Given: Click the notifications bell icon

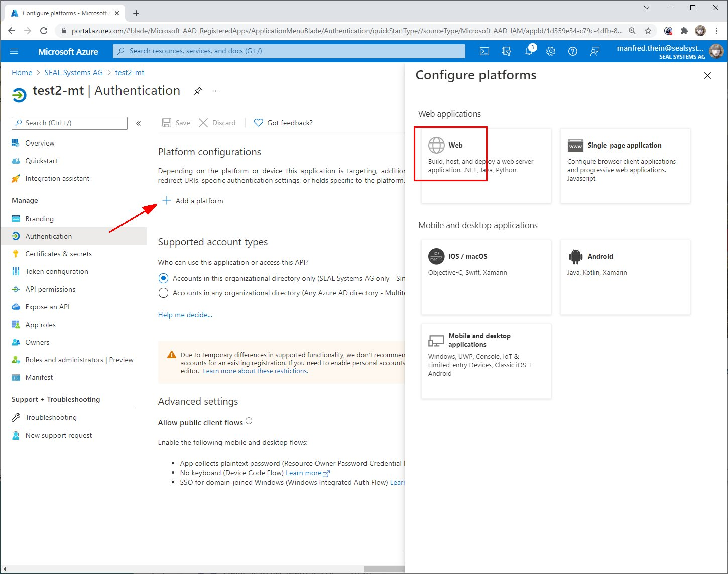Looking at the screenshot, I should pos(528,51).
